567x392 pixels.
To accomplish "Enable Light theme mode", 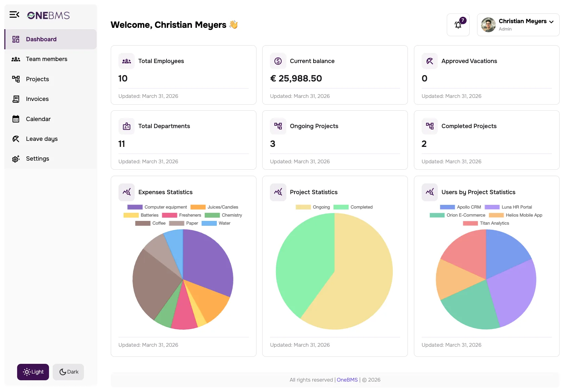I will pos(33,372).
